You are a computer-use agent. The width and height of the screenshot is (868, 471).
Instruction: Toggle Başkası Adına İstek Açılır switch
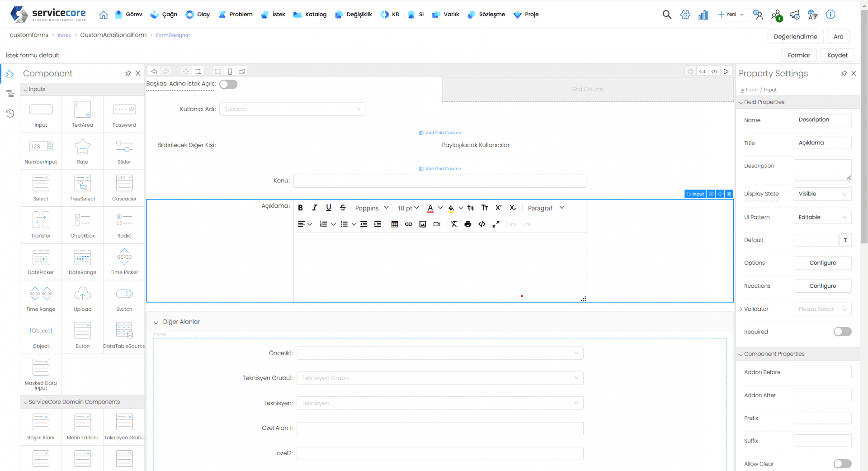[x=228, y=85]
